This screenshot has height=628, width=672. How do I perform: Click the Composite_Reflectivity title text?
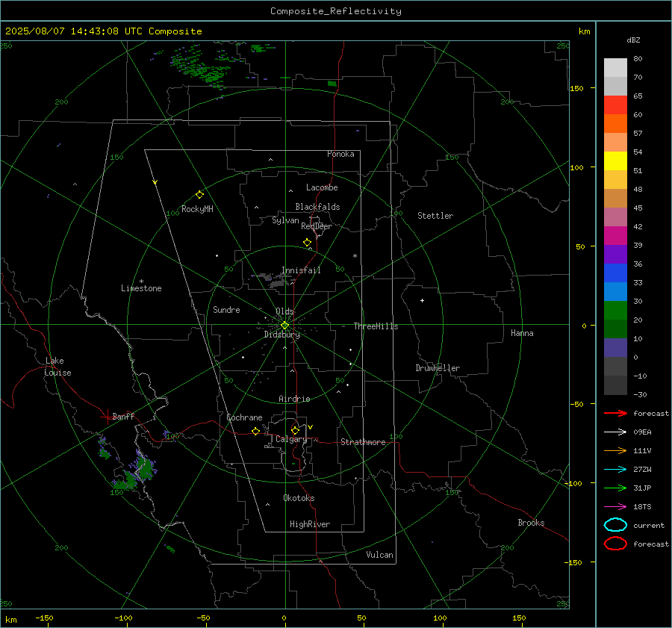(x=335, y=11)
